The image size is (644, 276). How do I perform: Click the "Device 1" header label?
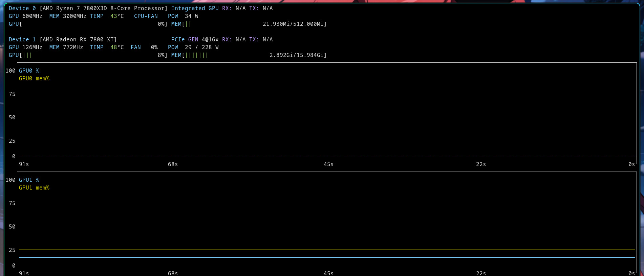(22, 39)
